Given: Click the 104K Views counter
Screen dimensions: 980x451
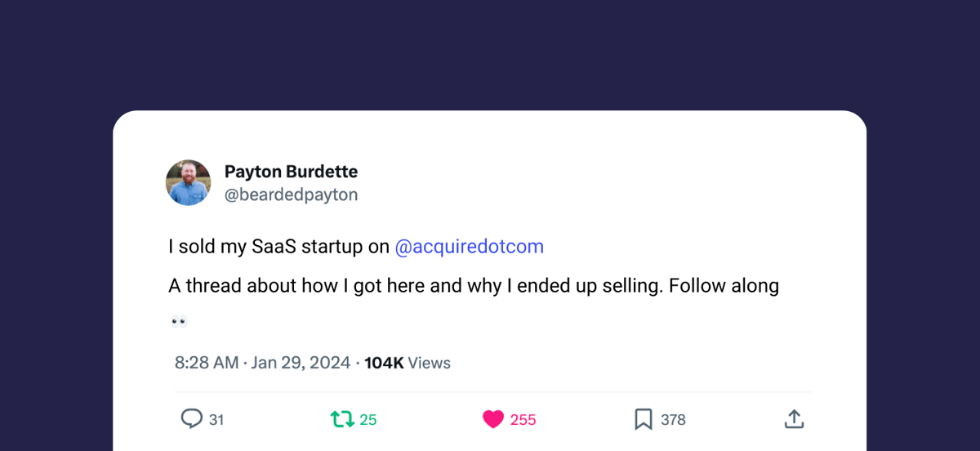Looking at the screenshot, I should (x=408, y=363).
